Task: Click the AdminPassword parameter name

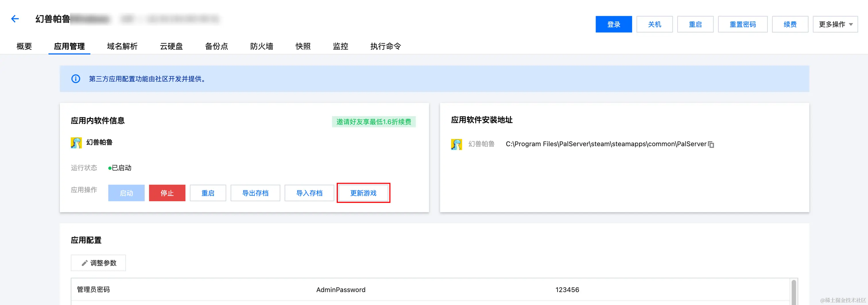Action: coord(341,290)
